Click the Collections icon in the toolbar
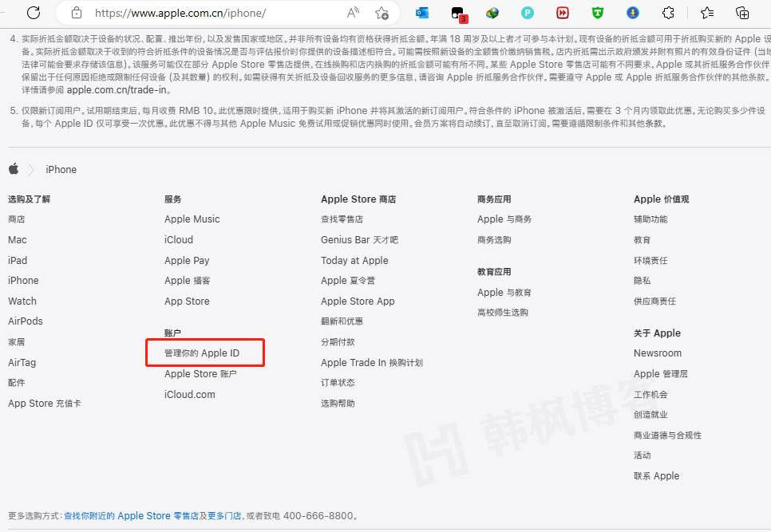Screen dimensions: 771x532 coord(741,13)
